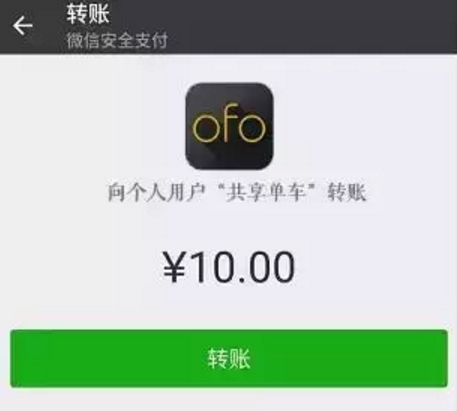
Task: Tap the quoted 共享单车 user name
Action: click(266, 192)
